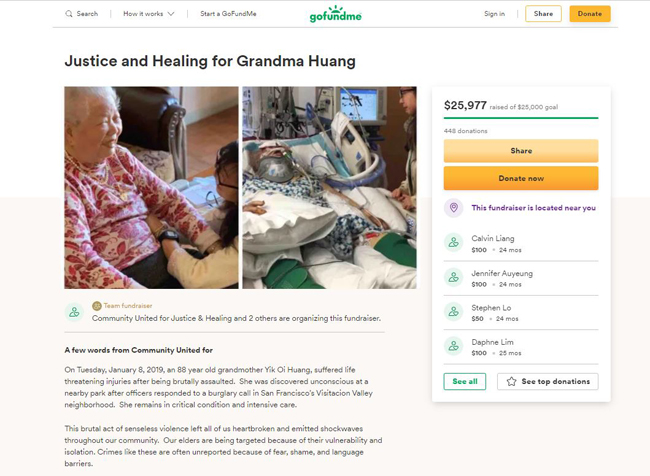Open the hospital bed photo

[330, 187]
